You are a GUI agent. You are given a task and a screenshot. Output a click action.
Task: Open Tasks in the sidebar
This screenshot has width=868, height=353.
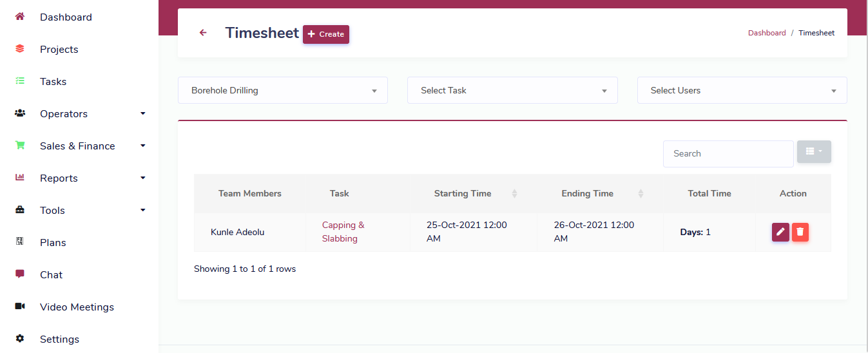pyautogui.click(x=53, y=82)
